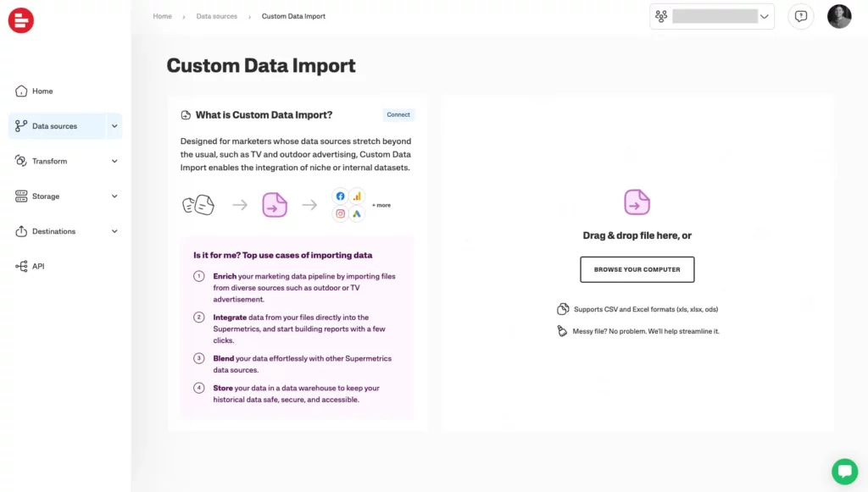The width and height of the screenshot is (868, 492).
Task: Open the live chat bubble
Action: click(x=844, y=472)
